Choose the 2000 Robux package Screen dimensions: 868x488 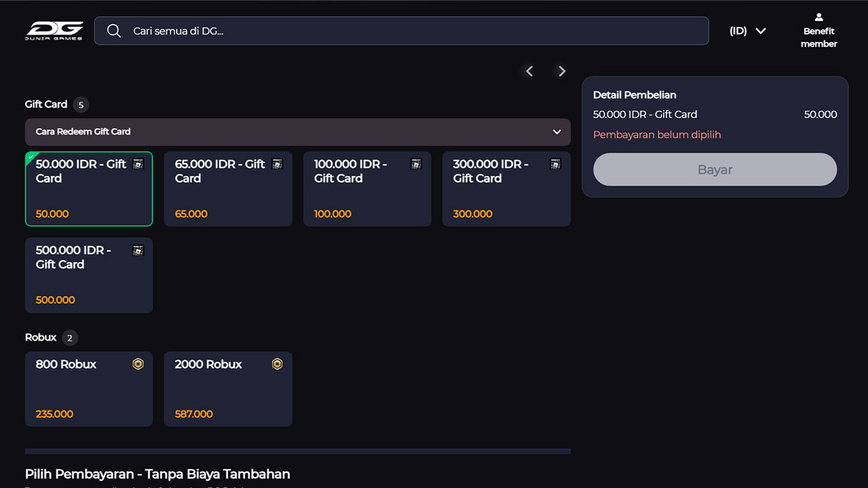[228, 389]
